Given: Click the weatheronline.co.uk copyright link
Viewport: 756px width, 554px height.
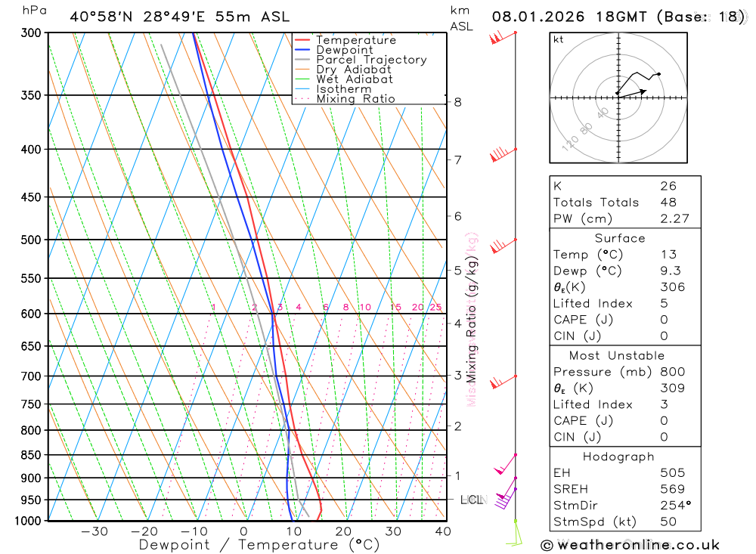Looking at the screenshot, I should click(631, 545).
